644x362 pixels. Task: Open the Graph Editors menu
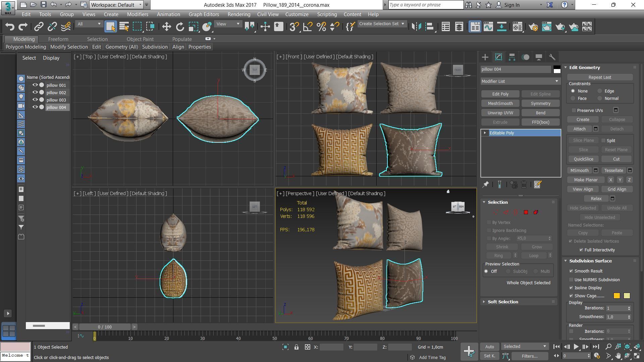pos(204,14)
